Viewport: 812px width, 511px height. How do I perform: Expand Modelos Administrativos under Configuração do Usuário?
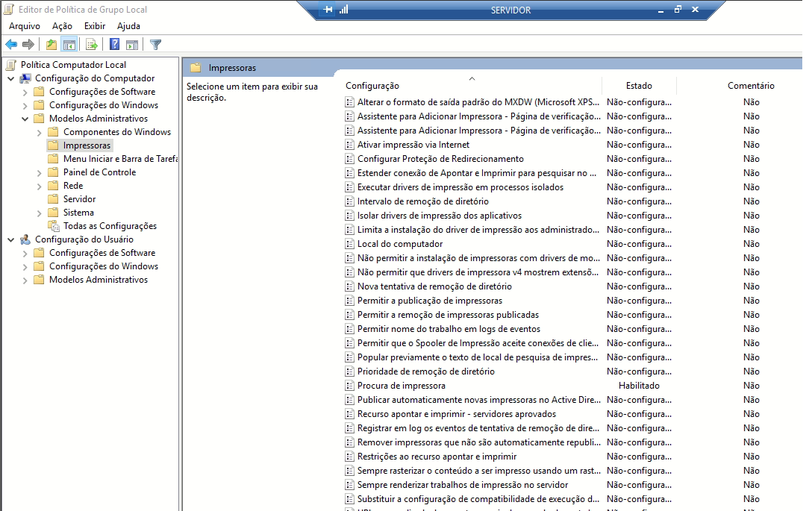pyautogui.click(x=25, y=280)
